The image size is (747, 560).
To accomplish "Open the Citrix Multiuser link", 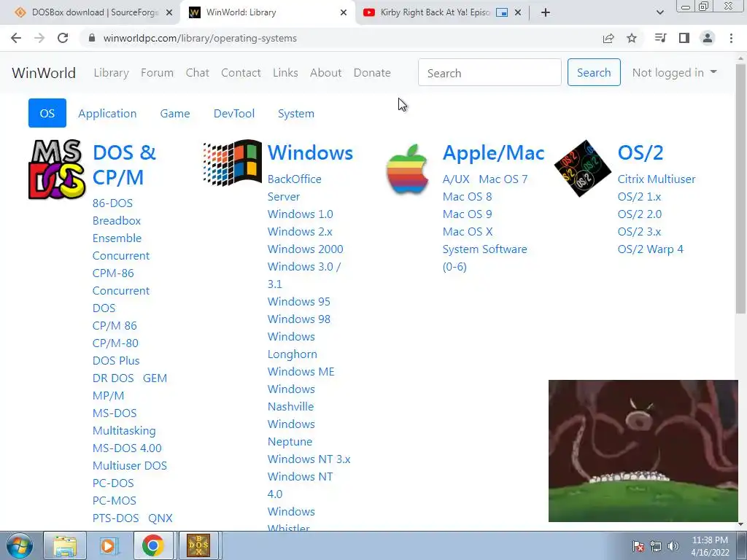I will coord(657,179).
